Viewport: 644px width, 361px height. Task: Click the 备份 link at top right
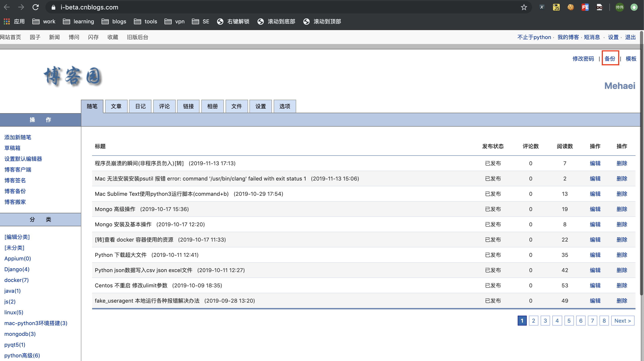[610, 59]
